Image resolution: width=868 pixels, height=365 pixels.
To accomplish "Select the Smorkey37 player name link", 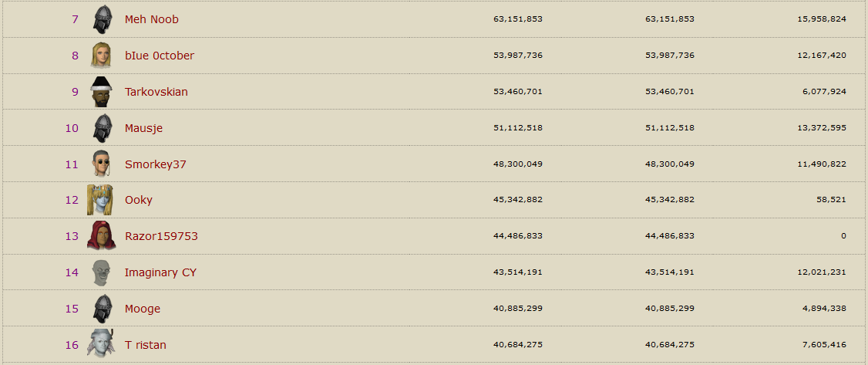I will coord(156,164).
